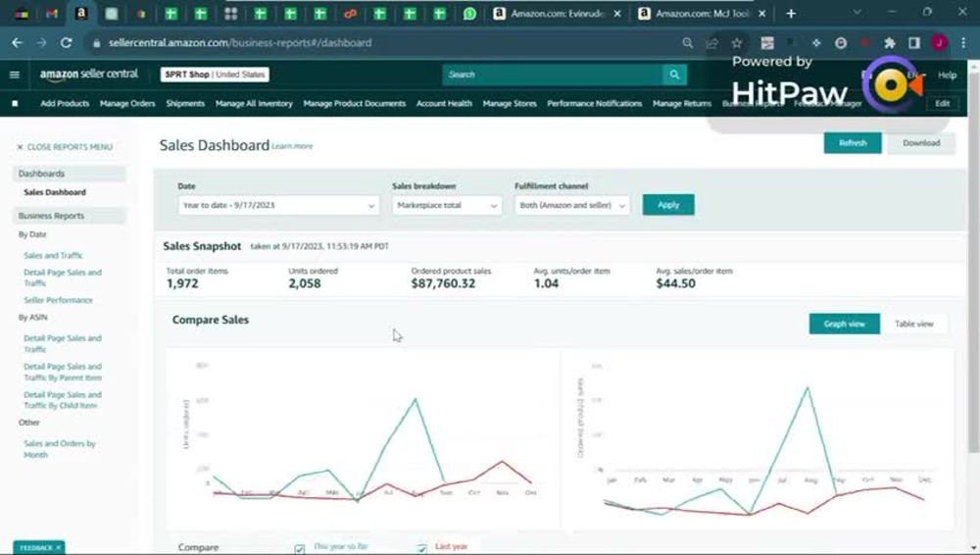Open Detail Page Sales By Parent Item
Image resolution: width=980 pixels, height=555 pixels.
click(x=63, y=373)
